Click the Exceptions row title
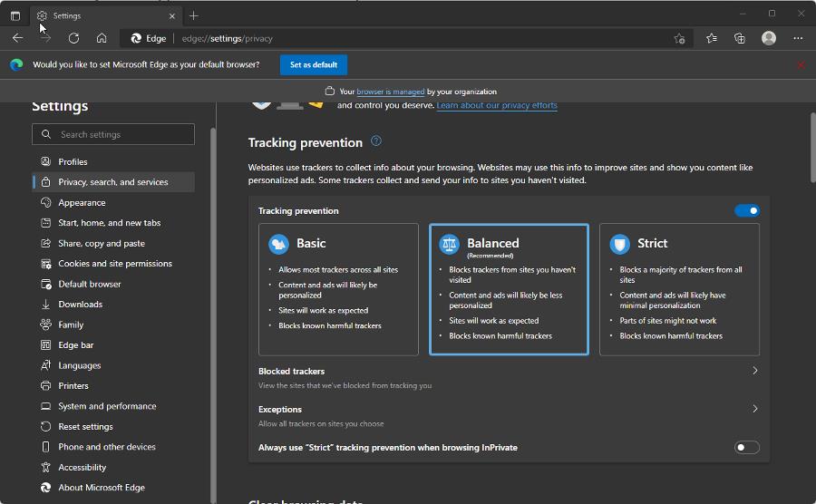Viewport: 816px width, 504px height. (x=280, y=409)
